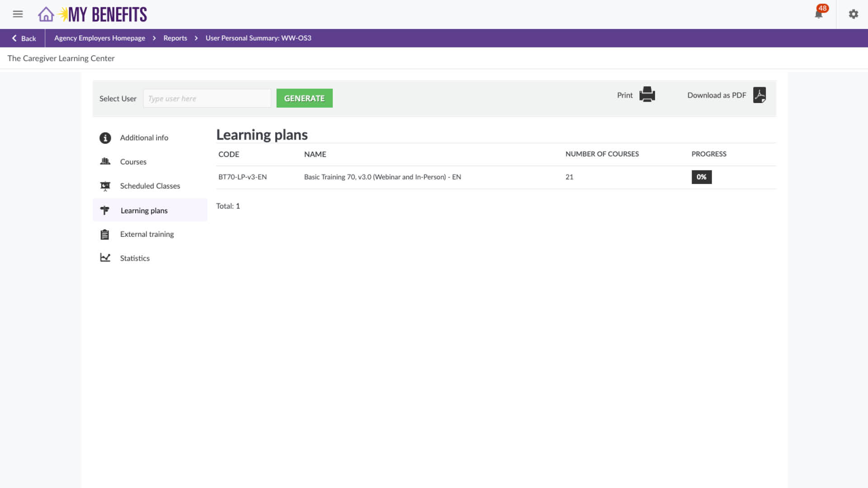Click the Scheduled Classes presentation icon
868x488 pixels.
pyautogui.click(x=104, y=186)
